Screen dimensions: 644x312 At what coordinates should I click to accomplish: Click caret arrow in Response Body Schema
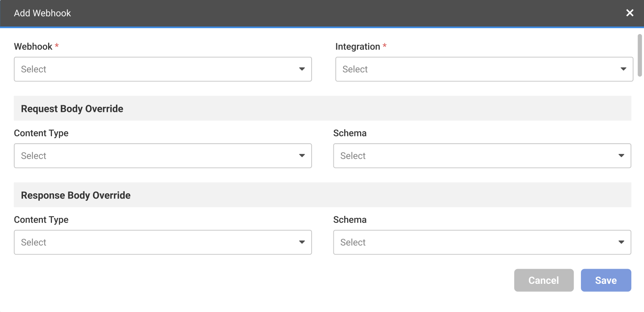[621, 242]
